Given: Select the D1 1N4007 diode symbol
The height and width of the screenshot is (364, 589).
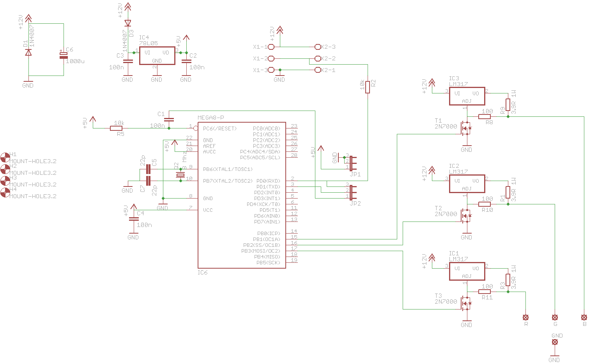Looking at the screenshot, I should click(28, 52).
